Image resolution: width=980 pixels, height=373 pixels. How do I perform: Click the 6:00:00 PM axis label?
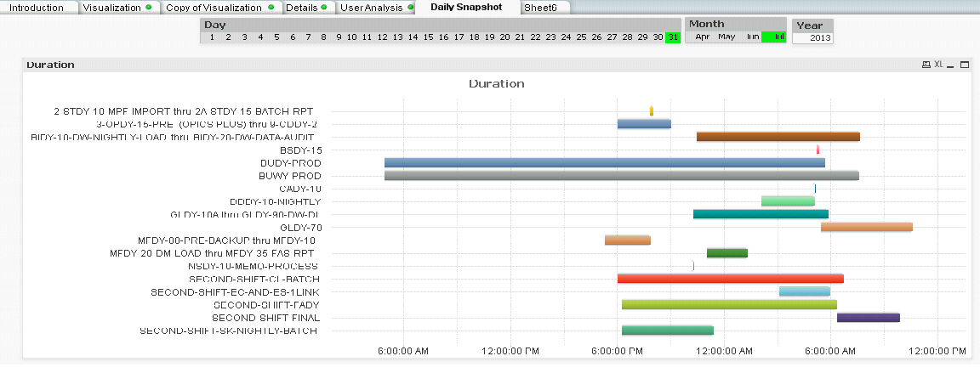click(x=619, y=351)
